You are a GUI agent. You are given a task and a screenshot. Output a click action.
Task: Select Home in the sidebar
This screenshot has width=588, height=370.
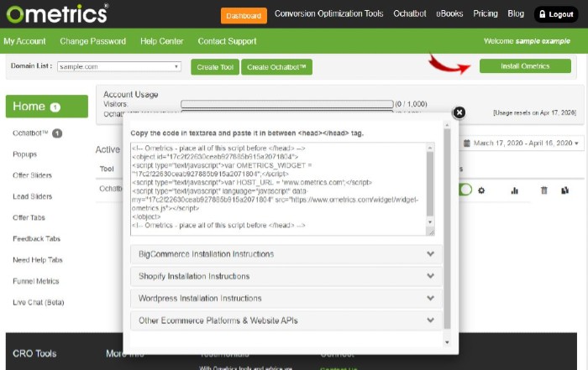click(47, 107)
